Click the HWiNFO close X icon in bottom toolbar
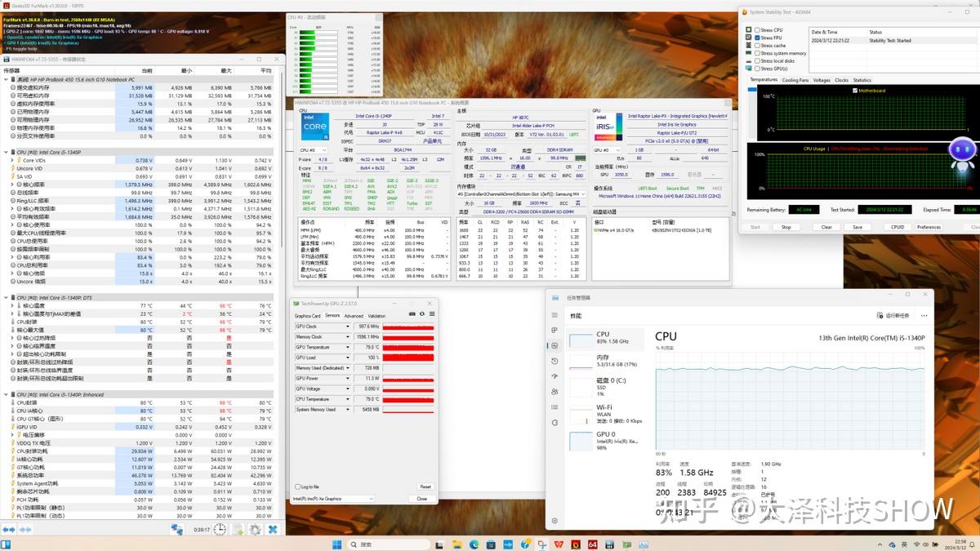Viewport: 980px width, 551px height. [274, 530]
